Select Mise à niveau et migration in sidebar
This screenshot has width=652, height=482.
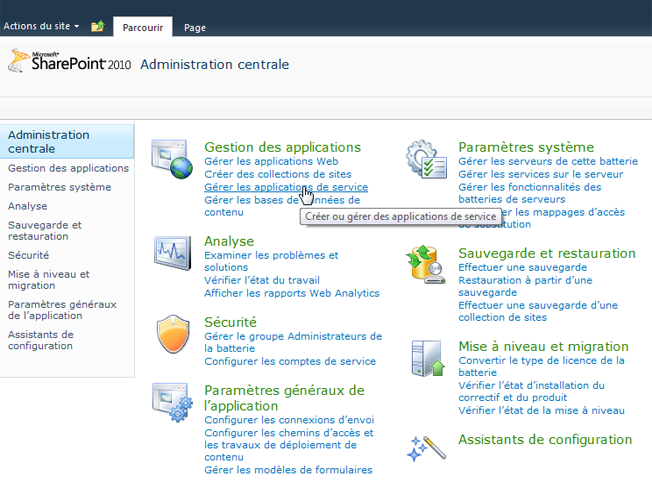[48, 280]
